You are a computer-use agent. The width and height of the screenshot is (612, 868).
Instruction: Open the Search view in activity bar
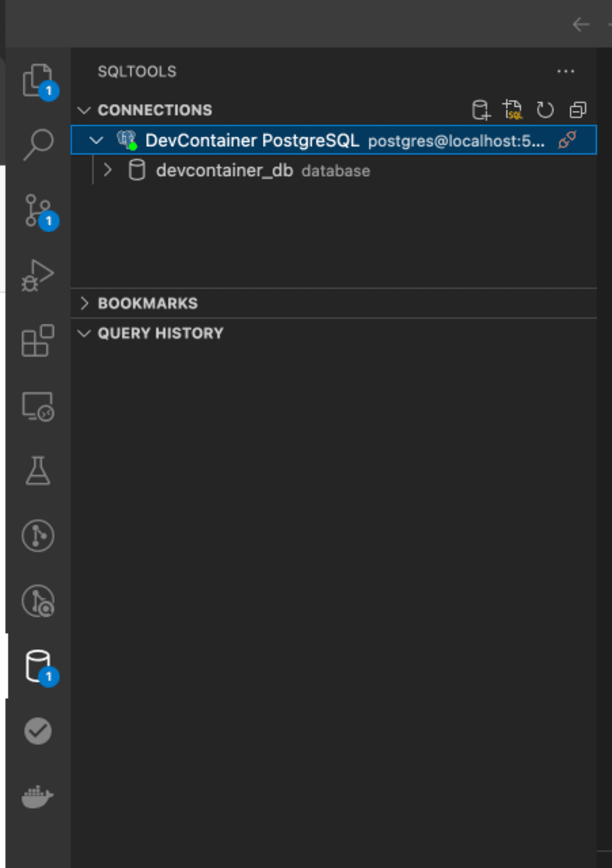click(38, 145)
